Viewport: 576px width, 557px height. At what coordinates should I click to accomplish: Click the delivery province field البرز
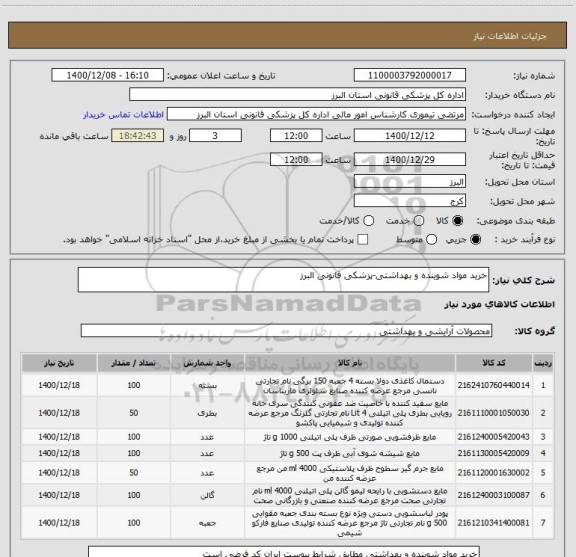(x=410, y=182)
